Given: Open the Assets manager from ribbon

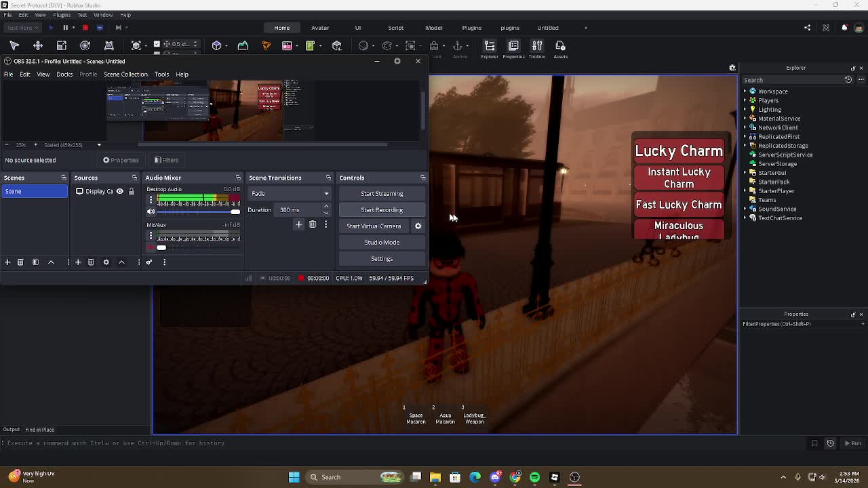Looking at the screenshot, I should pos(560,49).
